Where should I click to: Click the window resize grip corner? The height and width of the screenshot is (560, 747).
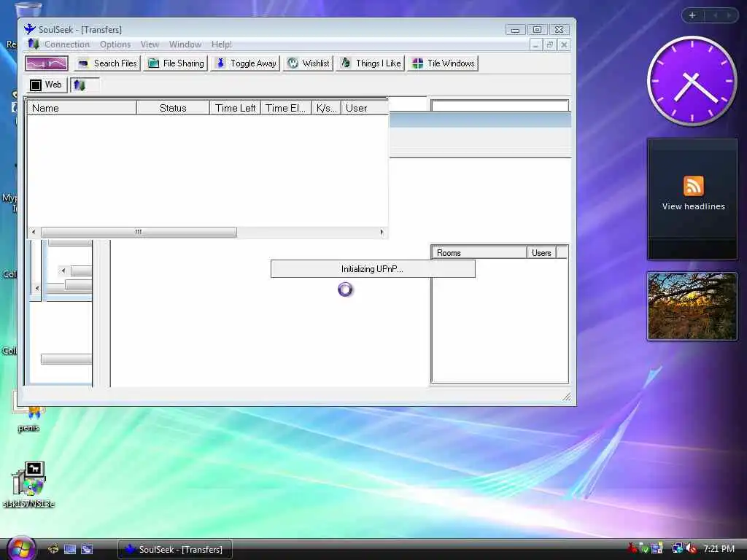(x=566, y=396)
